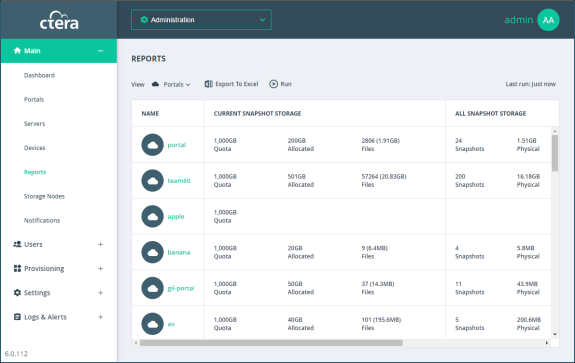Click the admin username

click(519, 20)
